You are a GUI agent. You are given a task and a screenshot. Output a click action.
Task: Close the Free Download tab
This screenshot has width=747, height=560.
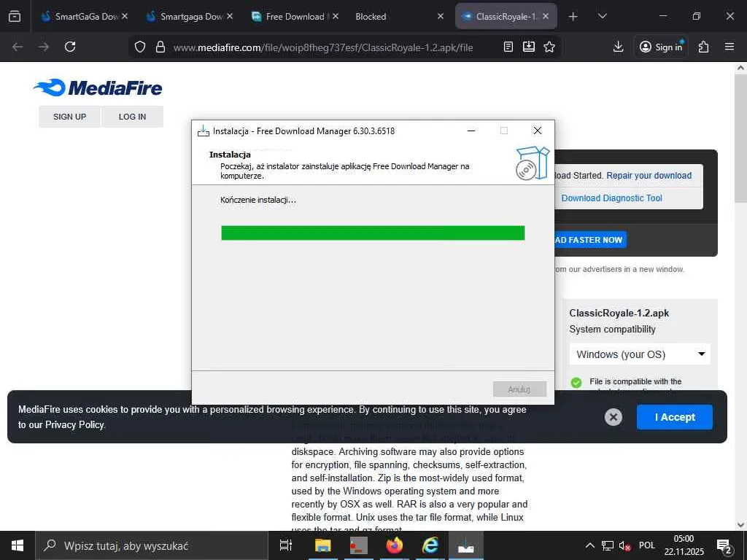tap(336, 16)
